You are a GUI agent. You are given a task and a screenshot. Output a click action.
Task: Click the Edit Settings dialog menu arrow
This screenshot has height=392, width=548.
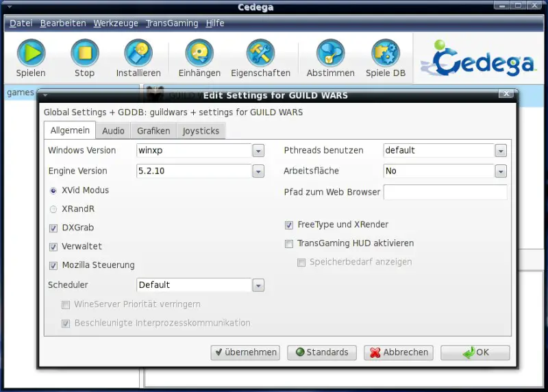pos(45,95)
